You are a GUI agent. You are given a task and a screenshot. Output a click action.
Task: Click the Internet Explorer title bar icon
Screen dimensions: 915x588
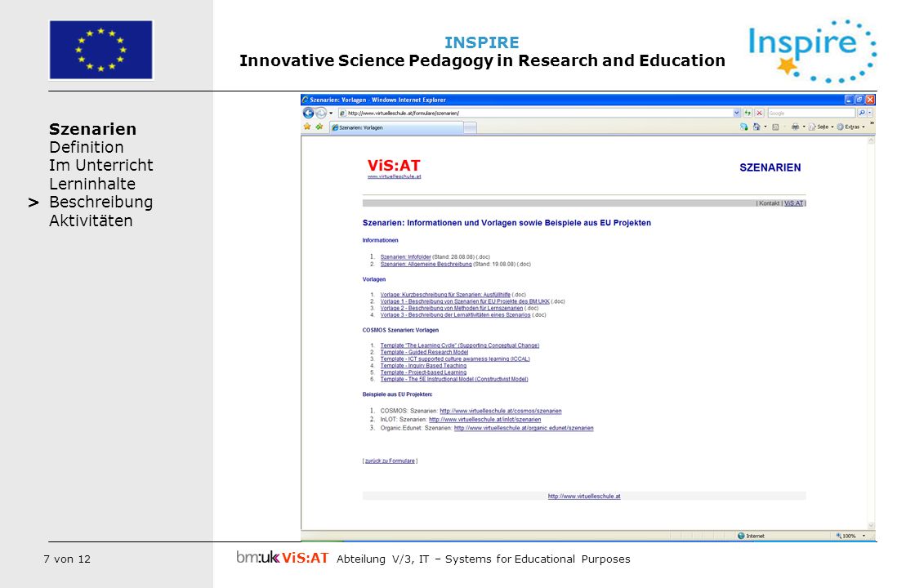point(306,100)
